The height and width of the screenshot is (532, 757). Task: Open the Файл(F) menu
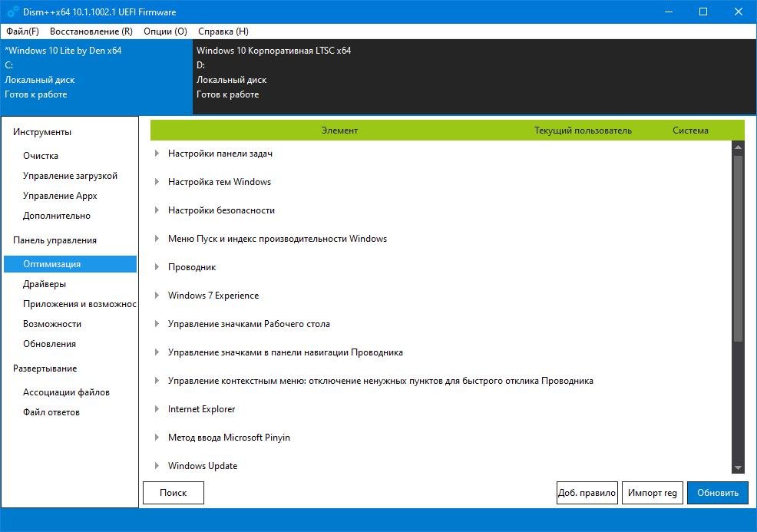click(x=22, y=31)
